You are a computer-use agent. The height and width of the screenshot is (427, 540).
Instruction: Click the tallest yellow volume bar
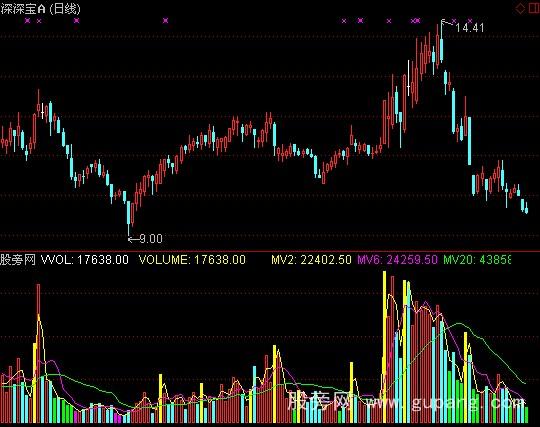point(385,347)
